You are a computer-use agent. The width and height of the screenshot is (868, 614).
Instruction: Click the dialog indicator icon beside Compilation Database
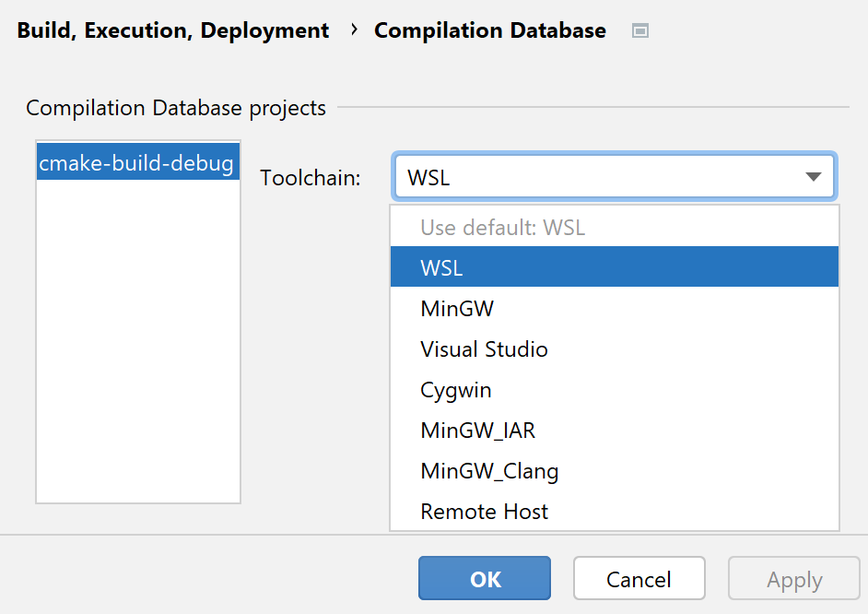tap(640, 30)
